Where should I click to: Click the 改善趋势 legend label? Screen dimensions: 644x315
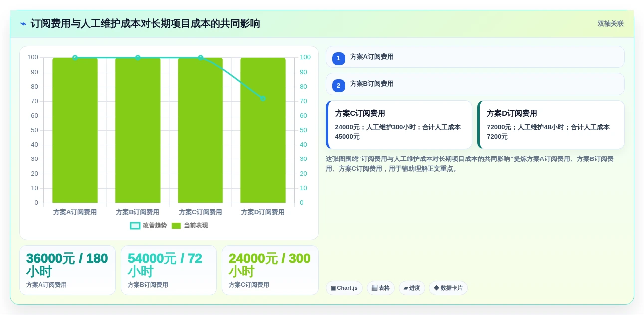coord(155,226)
